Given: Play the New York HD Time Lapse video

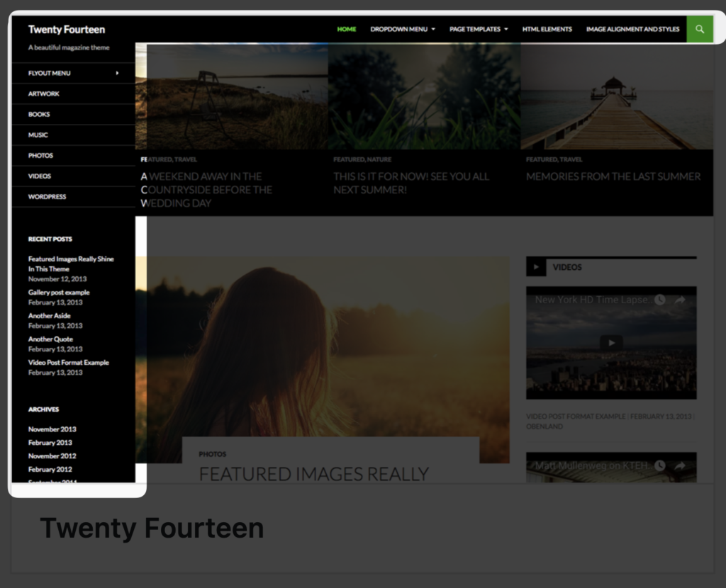Looking at the screenshot, I should (x=611, y=343).
